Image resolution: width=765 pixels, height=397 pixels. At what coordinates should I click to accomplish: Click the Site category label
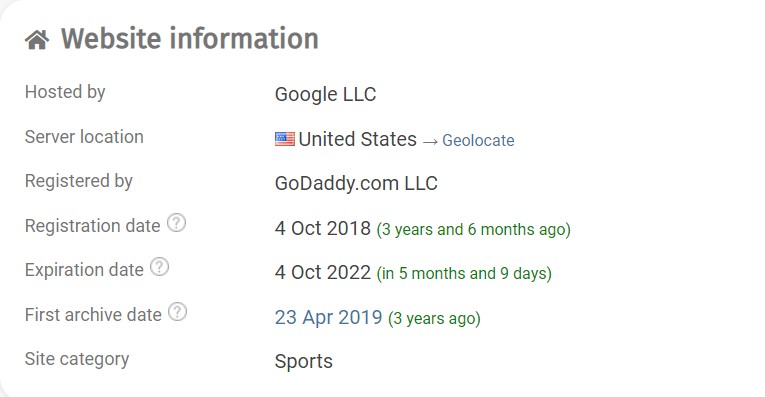(77, 359)
